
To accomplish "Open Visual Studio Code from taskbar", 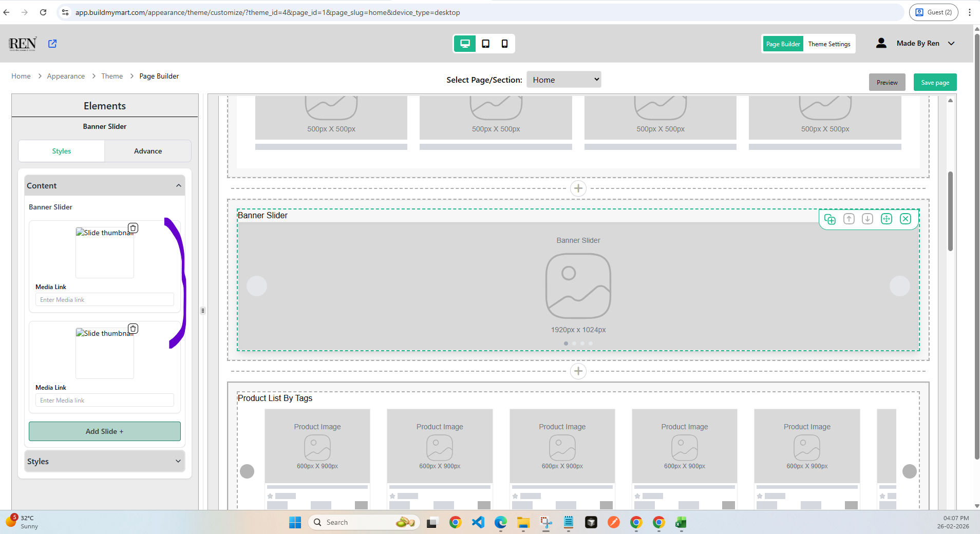I will 478,522.
